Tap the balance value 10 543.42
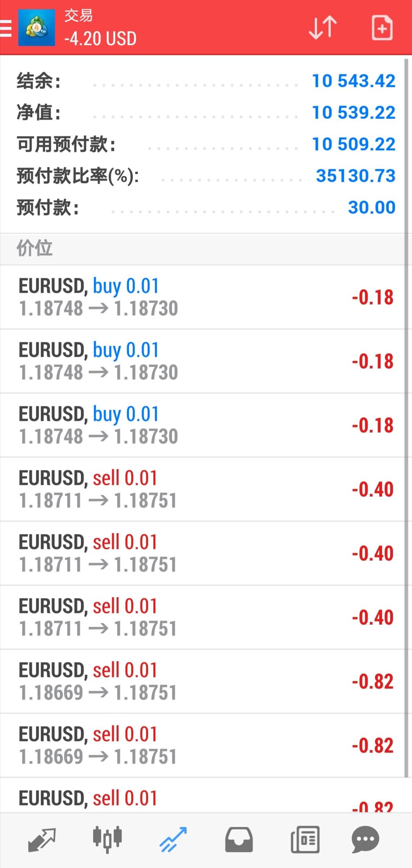 tap(354, 81)
